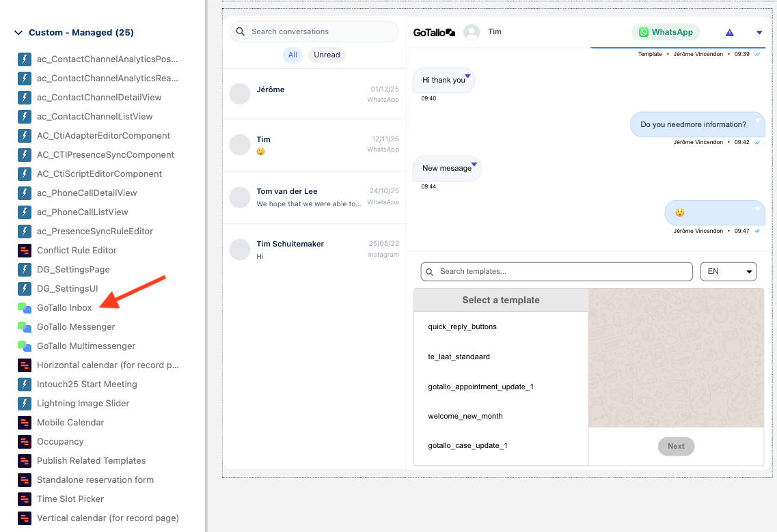Image resolution: width=777 pixels, height=532 pixels.
Task: Open the dropdown arrow right of WhatsApp badge
Action: click(759, 32)
